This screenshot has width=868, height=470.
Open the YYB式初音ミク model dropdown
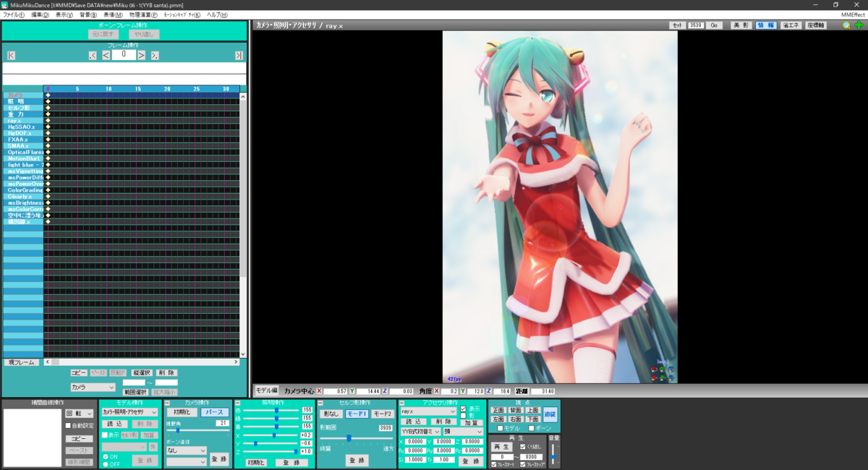[420, 432]
